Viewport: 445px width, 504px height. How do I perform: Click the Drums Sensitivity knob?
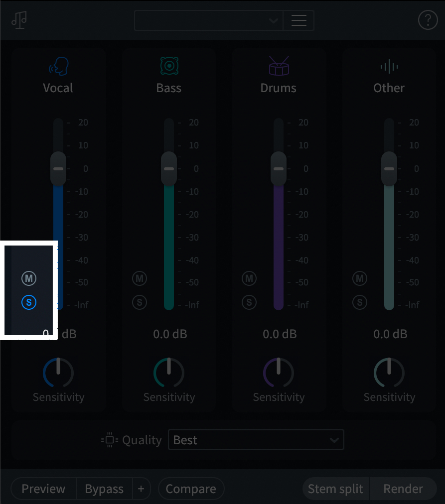pyautogui.click(x=279, y=372)
